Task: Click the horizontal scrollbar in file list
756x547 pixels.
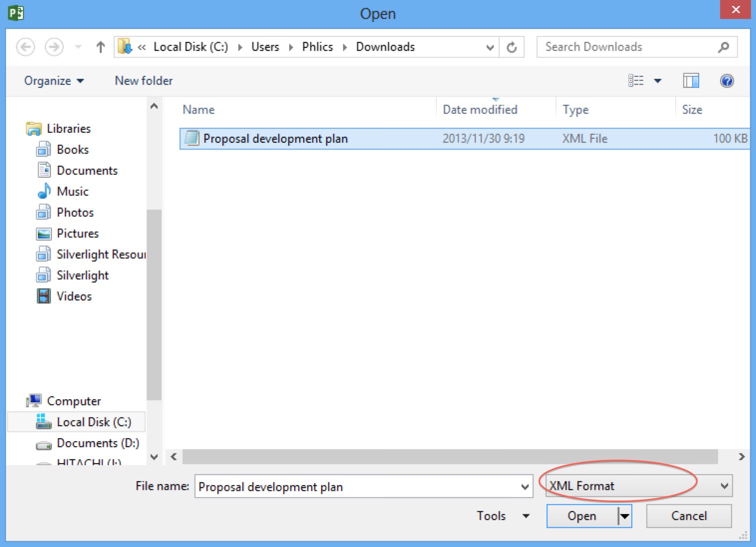Action: click(450, 457)
